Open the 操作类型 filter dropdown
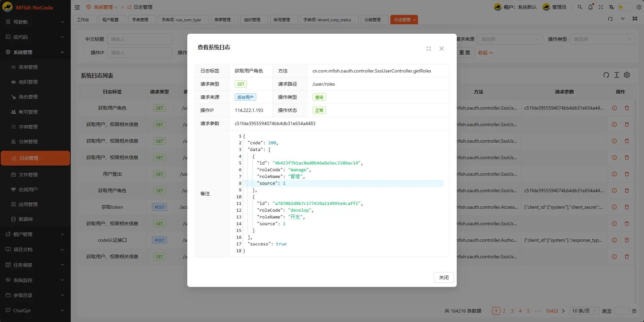 point(602,39)
